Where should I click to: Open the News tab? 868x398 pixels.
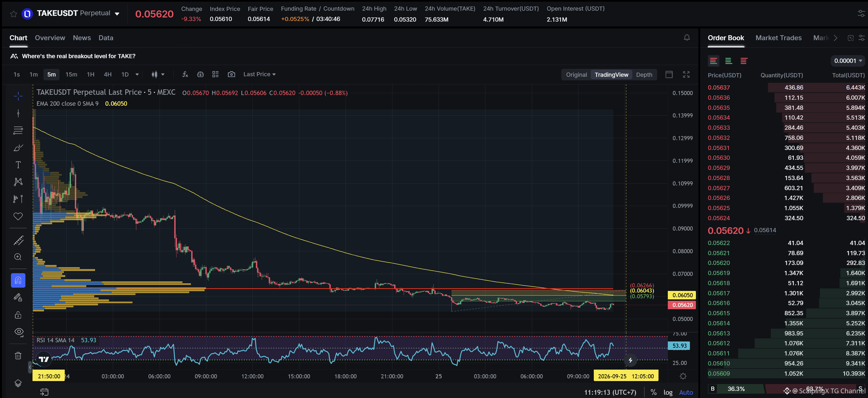82,38
